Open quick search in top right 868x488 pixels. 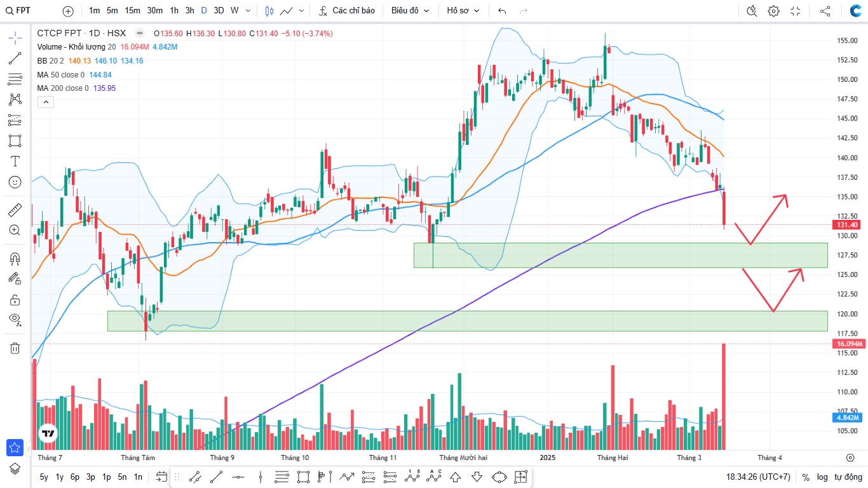pos(752,11)
